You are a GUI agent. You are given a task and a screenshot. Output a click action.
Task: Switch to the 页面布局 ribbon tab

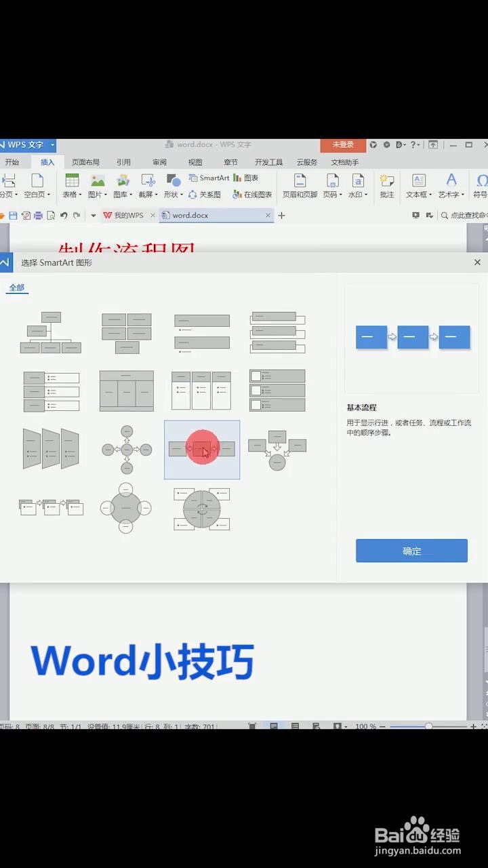(85, 162)
